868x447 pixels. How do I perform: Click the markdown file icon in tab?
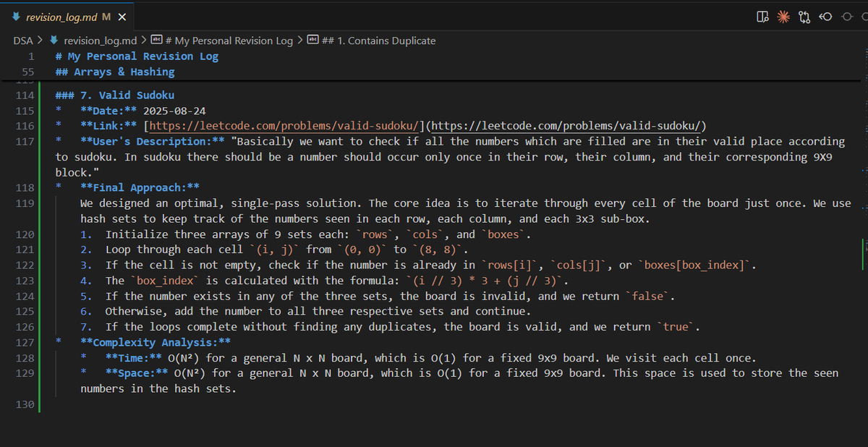pyautogui.click(x=15, y=16)
